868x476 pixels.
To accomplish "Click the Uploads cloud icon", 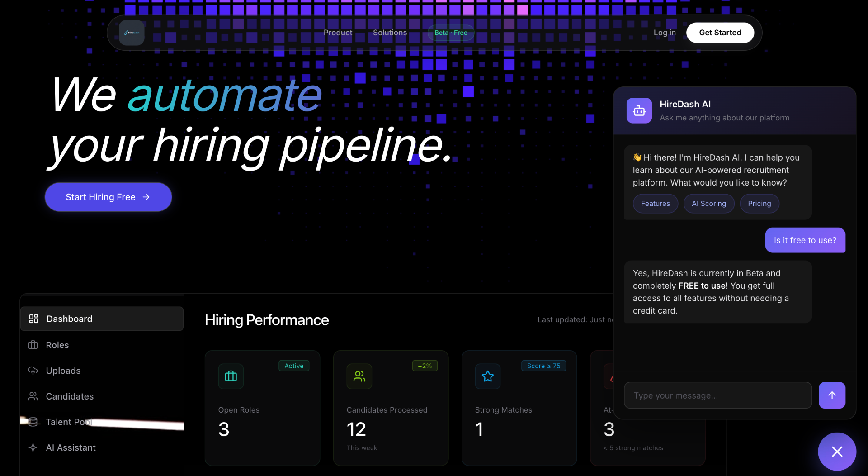I will (x=33, y=371).
